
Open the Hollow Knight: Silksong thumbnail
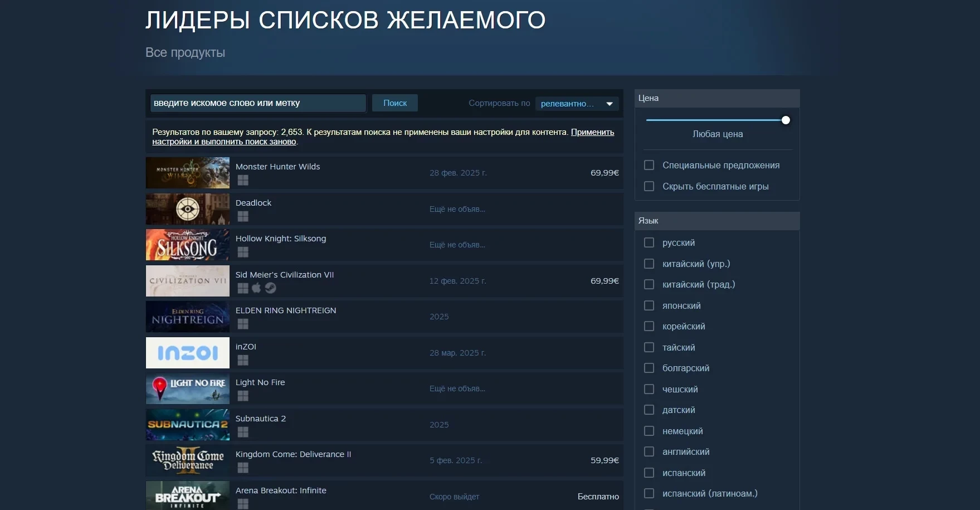pyautogui.click(x=188, y=245)
